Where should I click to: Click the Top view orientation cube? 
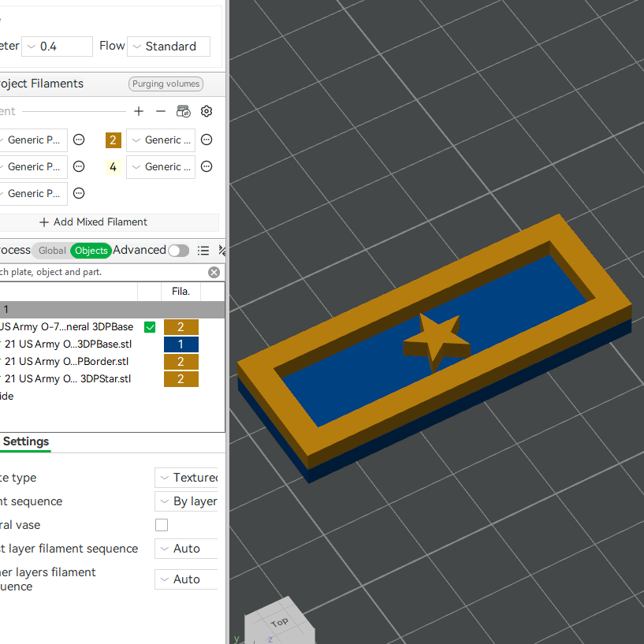coord(281,622)
